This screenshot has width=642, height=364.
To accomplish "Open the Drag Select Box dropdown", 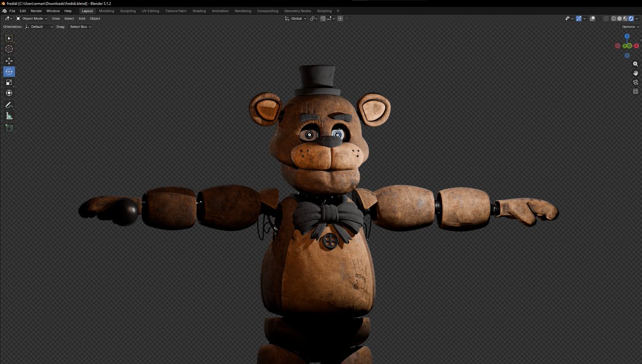I will [80, 27].
